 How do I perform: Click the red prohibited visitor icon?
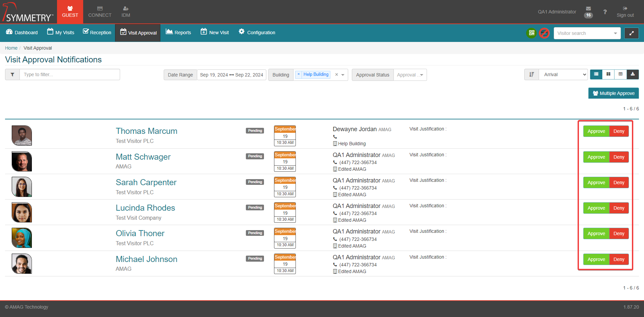(544, 33)
